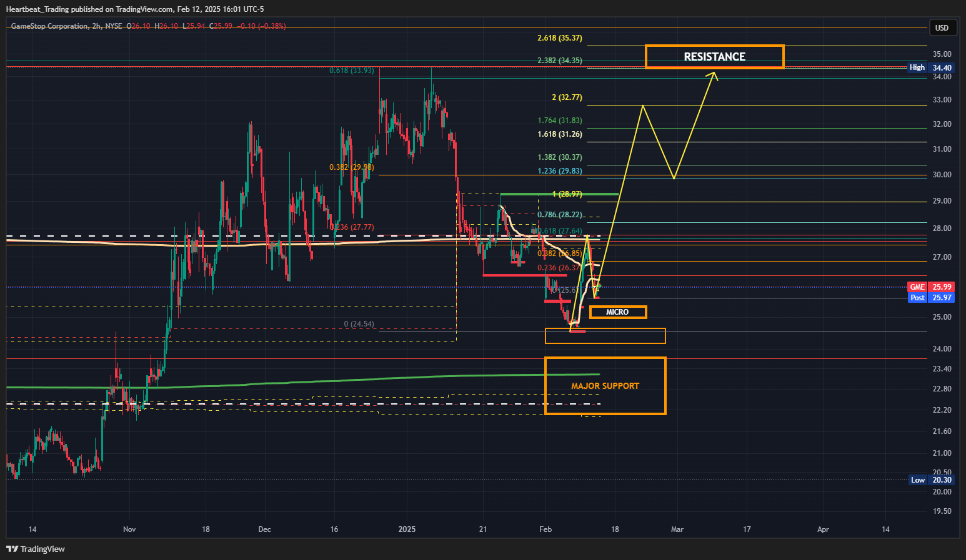Click the 1 (28.97) Fibonacci label

tap(567, 195)
